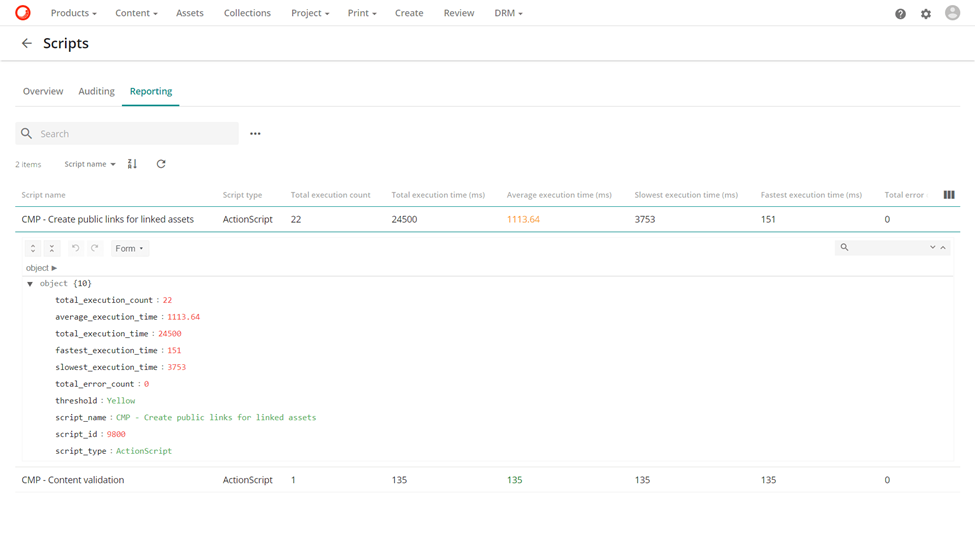Click the refresh list icon
This screenshot has width=975, height=534.
161,164
